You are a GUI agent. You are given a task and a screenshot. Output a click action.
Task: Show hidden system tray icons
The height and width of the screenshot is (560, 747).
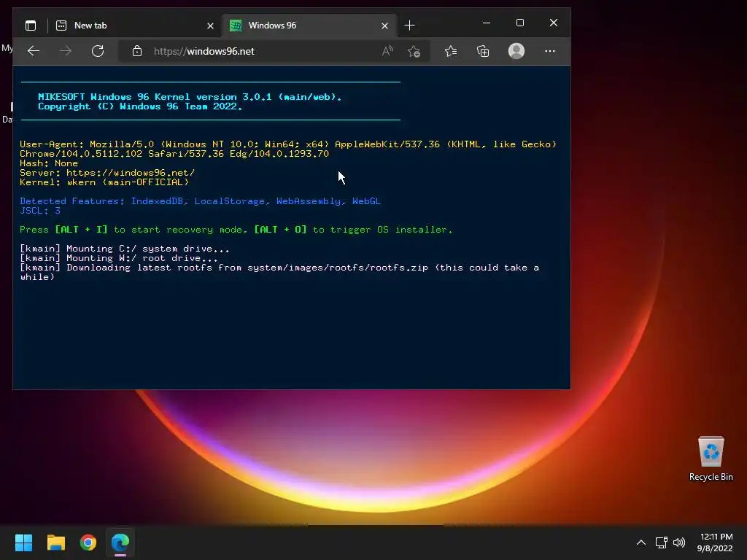640,542
